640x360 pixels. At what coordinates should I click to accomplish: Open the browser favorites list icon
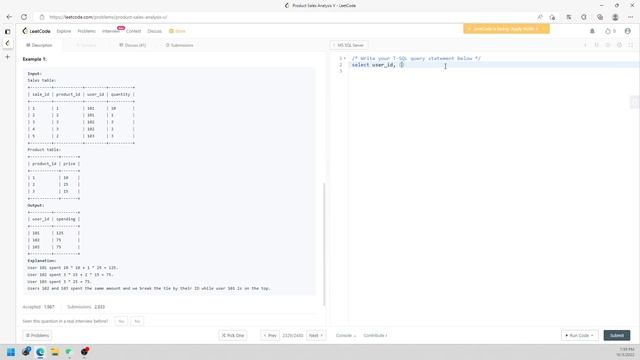569,17
